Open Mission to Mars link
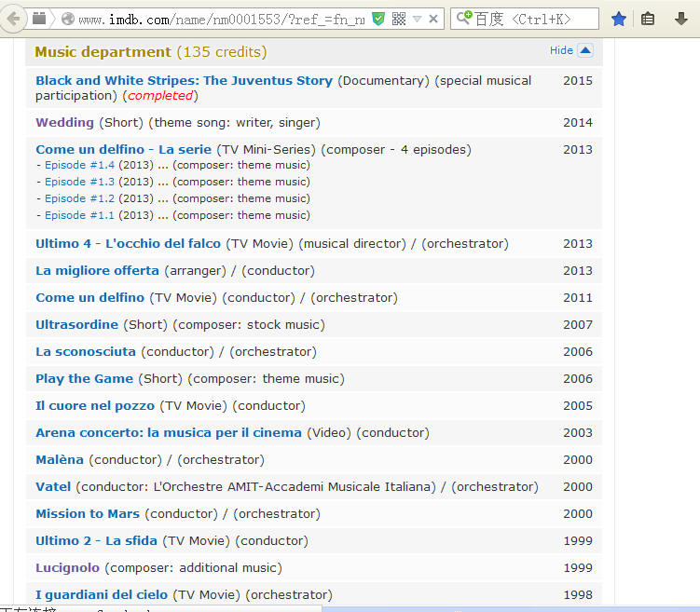Viewport: 700px width, 612px height. tap(88, 514)
